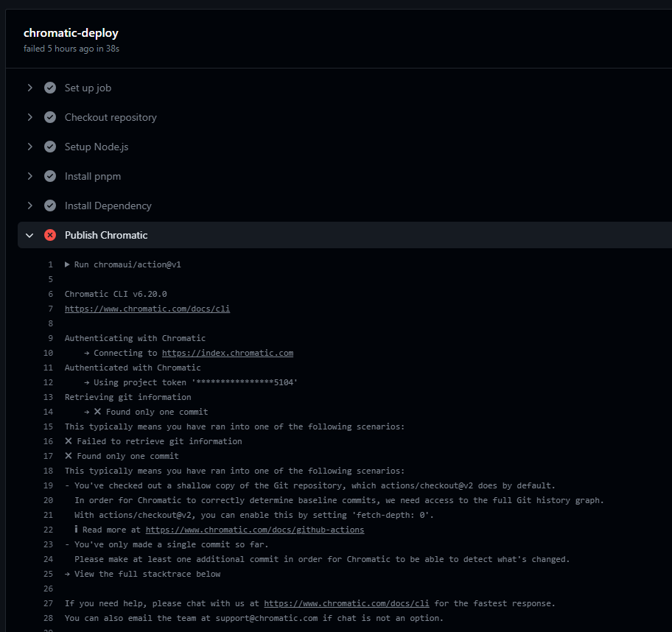
Task: Expand the Checkout repository step chevron
Action: tap(29, 117)
